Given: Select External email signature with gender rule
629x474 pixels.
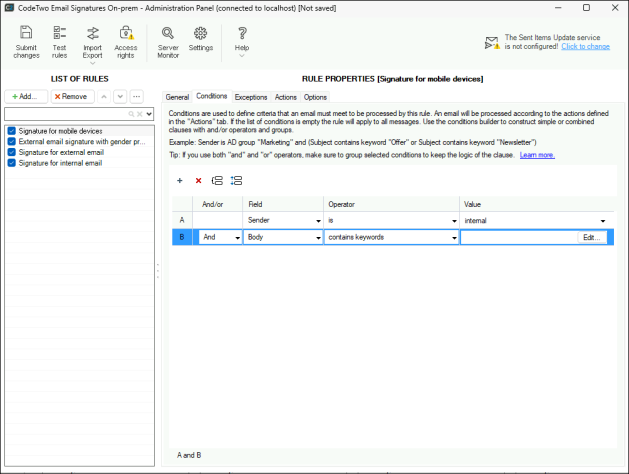Looking at the screenshot, I should coord(82,142).
